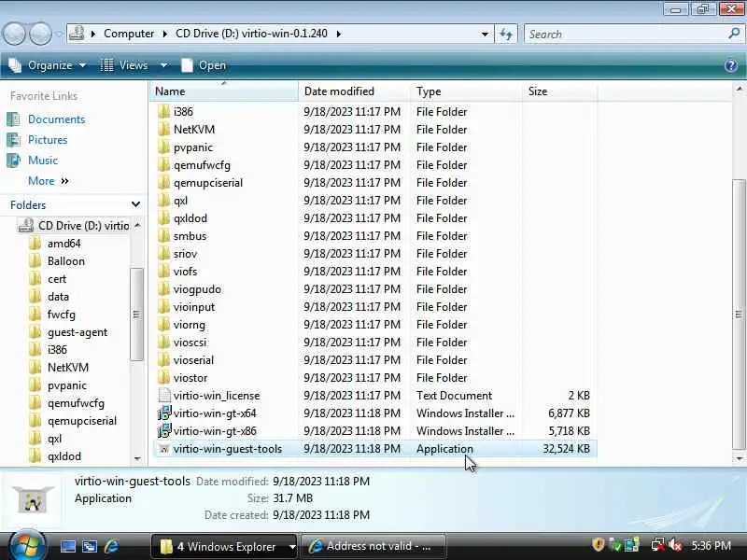
Task: Select the viogpudo folder row
Action: tap(374, 289)
